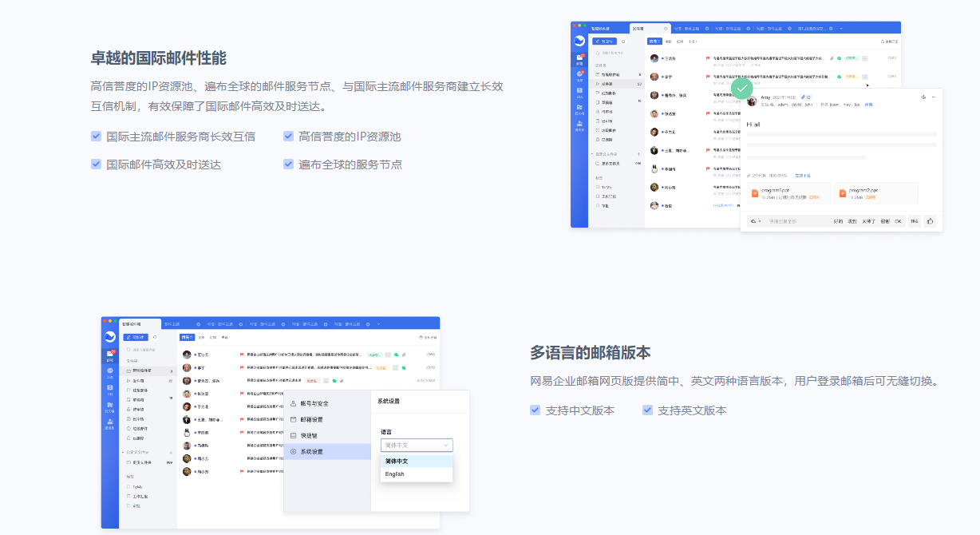
Task: Toggle the 国际主流邮件服务商长效互信 checkbox
Action: point(96,137)
